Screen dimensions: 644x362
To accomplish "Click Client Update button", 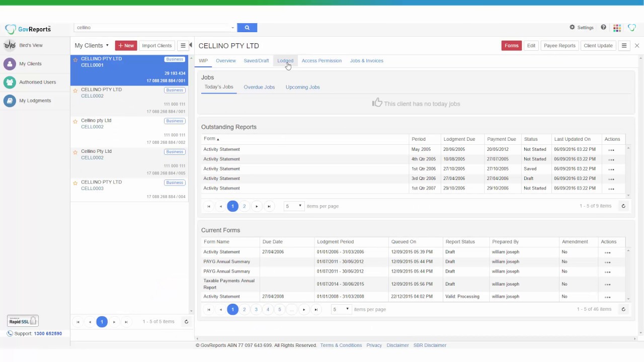I will [x=598, y=46].
